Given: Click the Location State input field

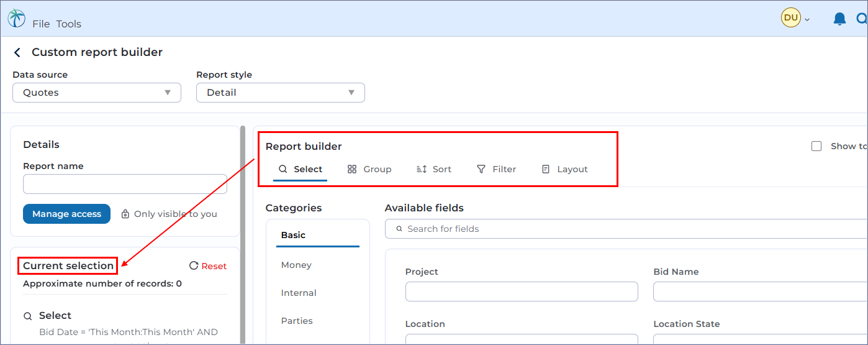Looking at the screenshot, I should click(x=761, y=339).
